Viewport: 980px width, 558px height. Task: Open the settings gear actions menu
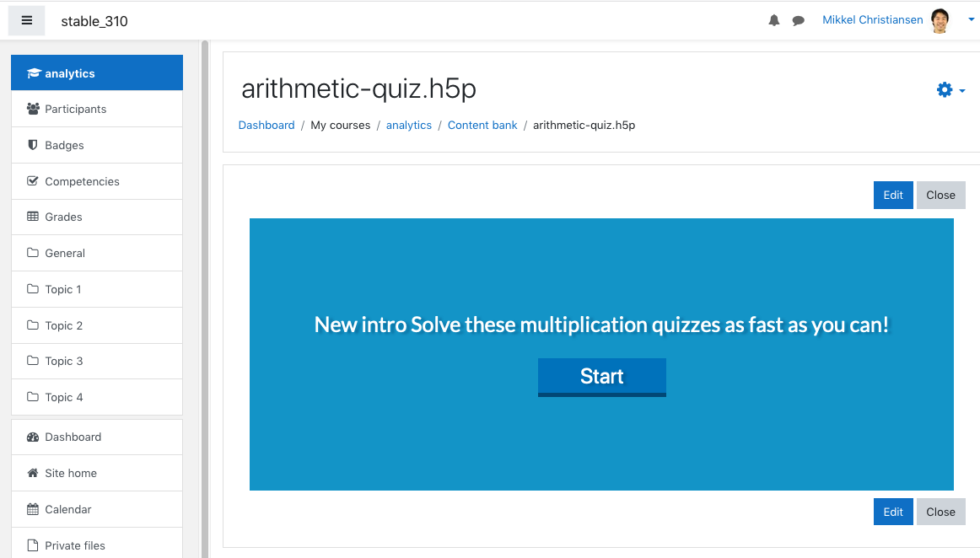click(950, 90)
